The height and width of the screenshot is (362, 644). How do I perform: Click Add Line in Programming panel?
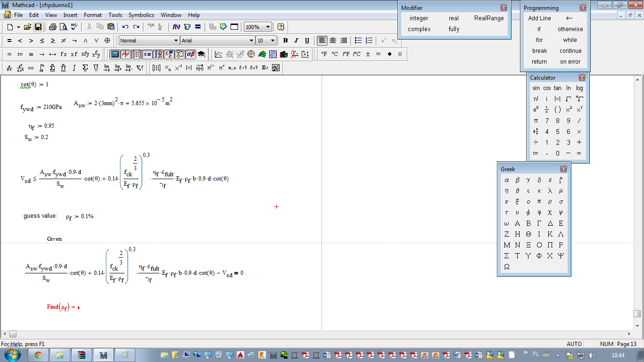540,18
